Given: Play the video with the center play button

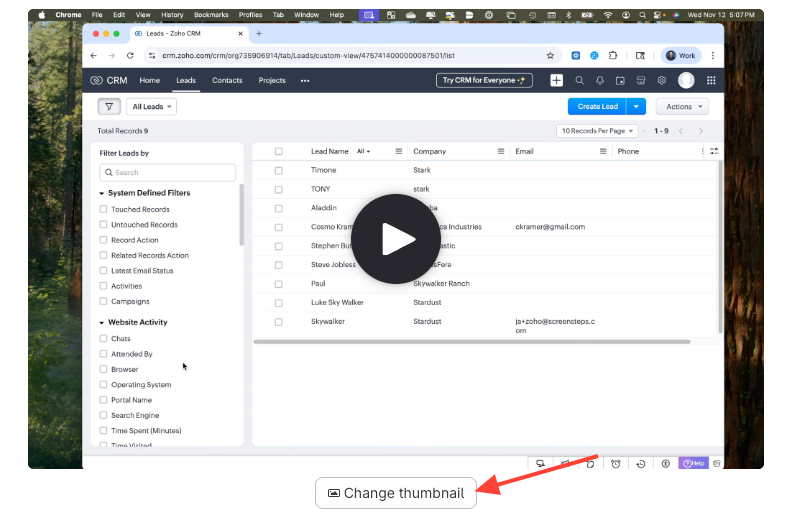Looking at the screenshot, I should (x=397, y=239).
